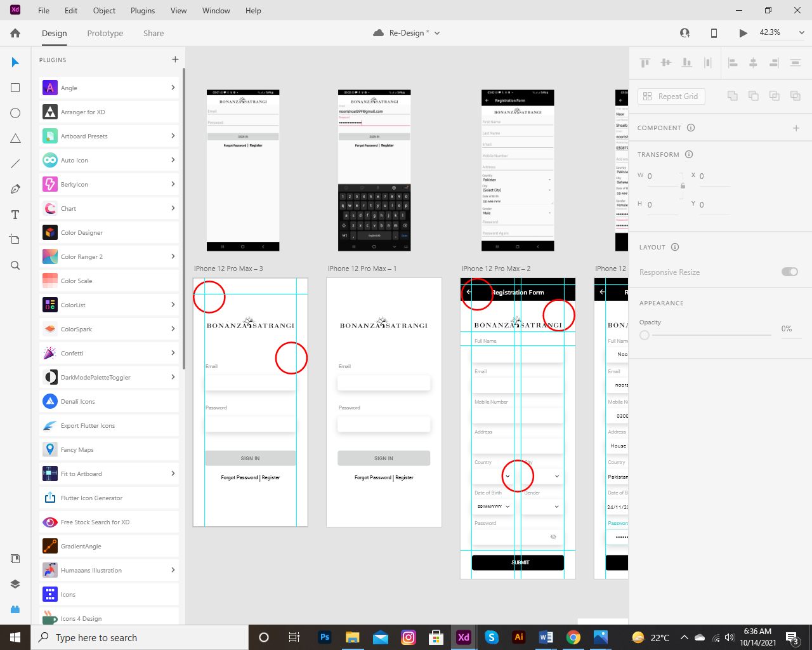Click the Opacity slider handle
The width and height of the screenshot is (812, 650).
645,335
